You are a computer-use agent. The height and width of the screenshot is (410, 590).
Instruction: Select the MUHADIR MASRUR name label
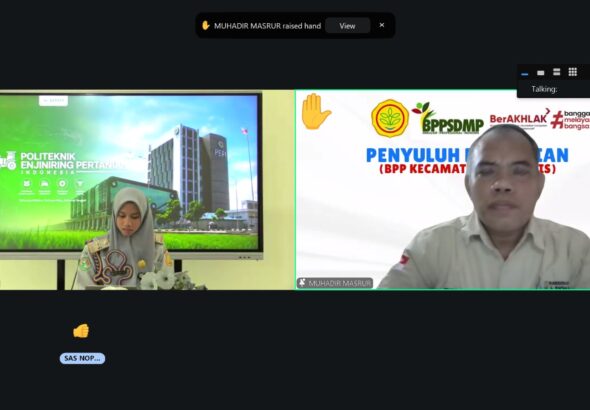(x=340, y=283)
